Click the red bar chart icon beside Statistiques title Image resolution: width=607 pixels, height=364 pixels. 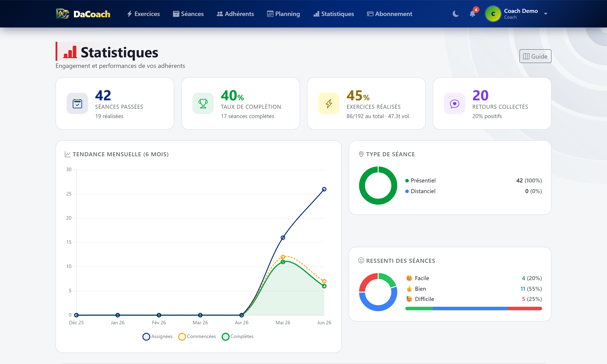[x=70, y=52]
